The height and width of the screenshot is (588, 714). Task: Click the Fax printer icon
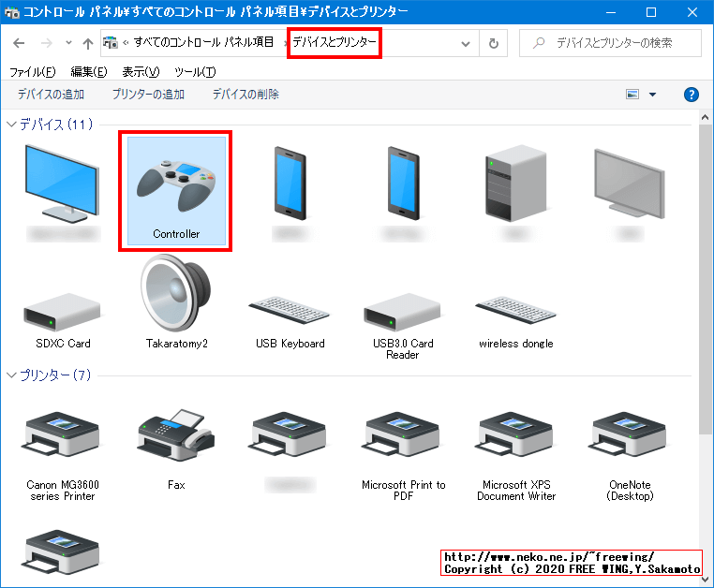176,436
